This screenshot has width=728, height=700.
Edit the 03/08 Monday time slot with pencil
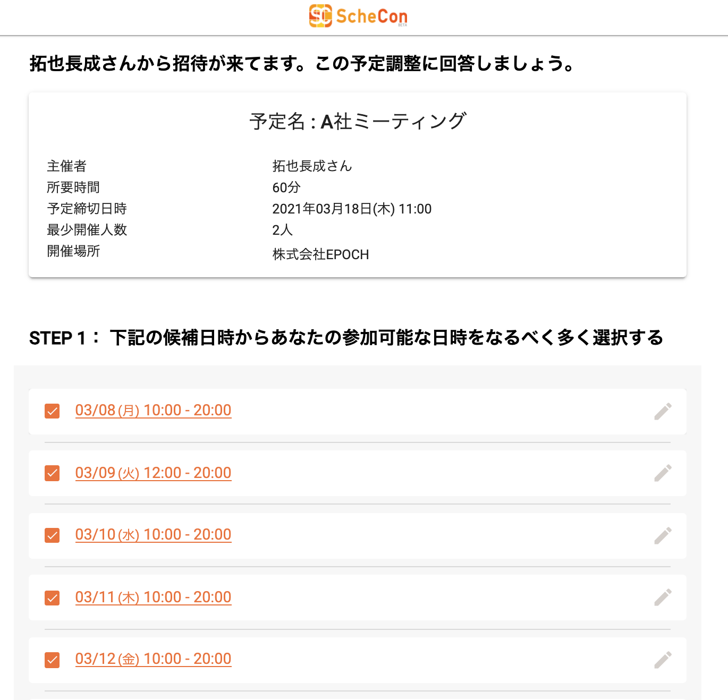(x=663, y=411)
